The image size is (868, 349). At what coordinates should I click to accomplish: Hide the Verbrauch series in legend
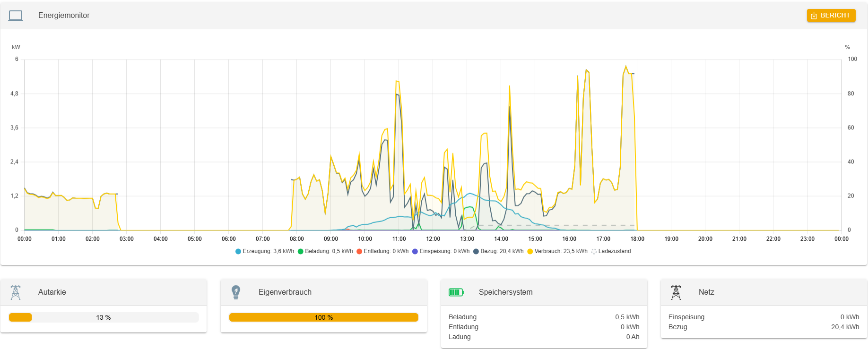pyautogui.click(x=557, y=251)
